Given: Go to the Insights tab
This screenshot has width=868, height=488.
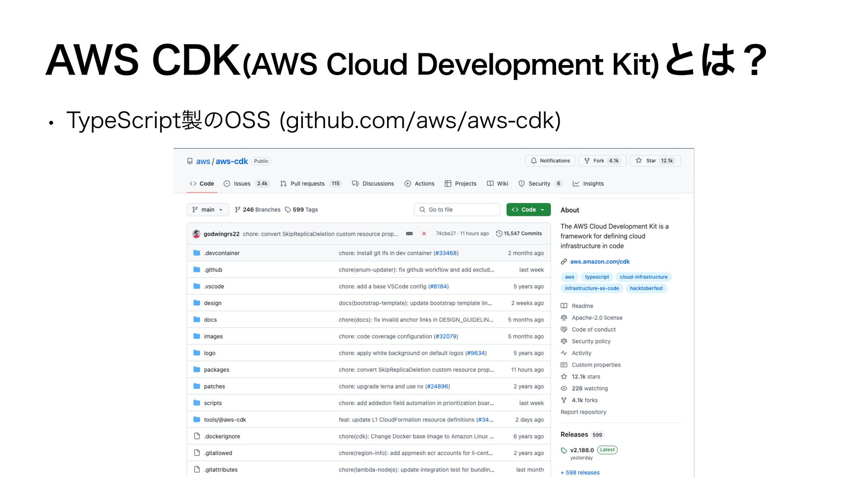Looking at the screenshot, I should [x=593, y=183].
